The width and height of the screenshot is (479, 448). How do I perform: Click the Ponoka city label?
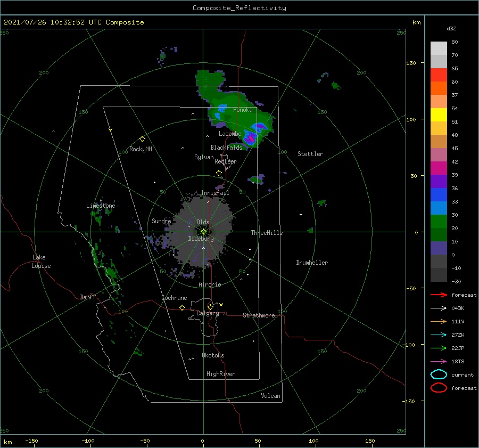[243, 110]
